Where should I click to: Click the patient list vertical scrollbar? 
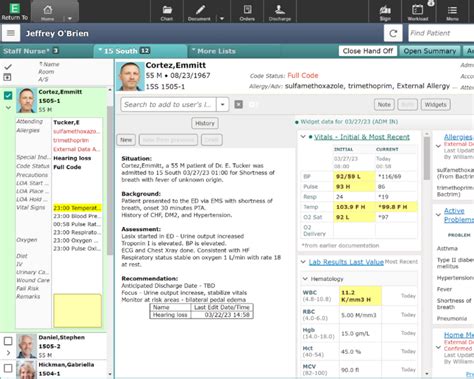pyautogui.click(x=110, y=180)
